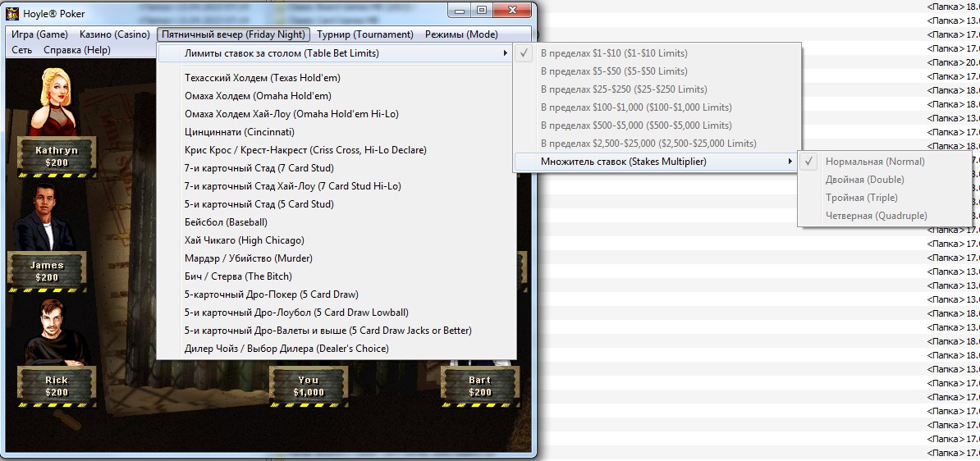Choose Омаха Холдем Хай-Лоу game
This screenshot has width=980, height=461.
tap(336, 114)
